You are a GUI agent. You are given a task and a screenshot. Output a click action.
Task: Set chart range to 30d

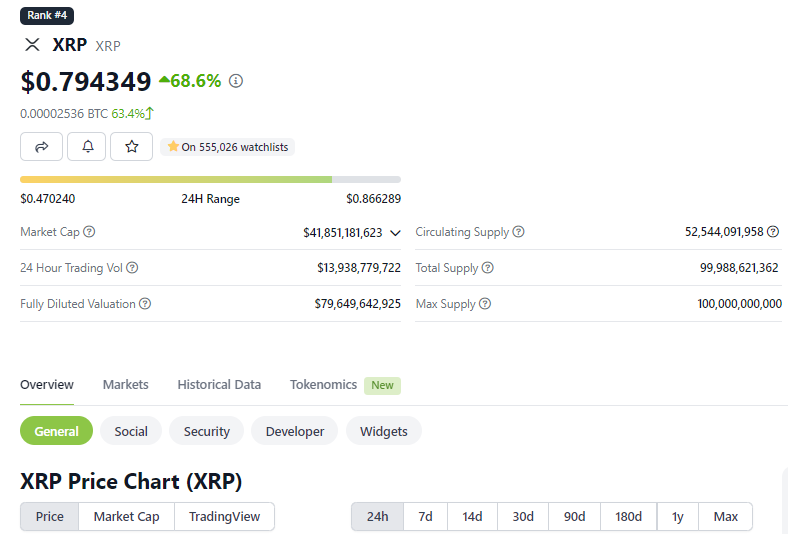pyautogui.click(x=523, y=516)
